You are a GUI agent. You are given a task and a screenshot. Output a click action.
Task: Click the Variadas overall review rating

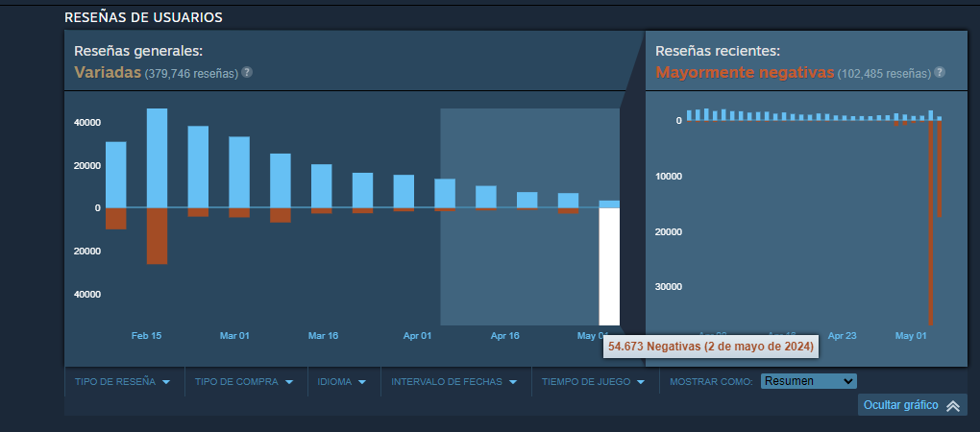108,72
